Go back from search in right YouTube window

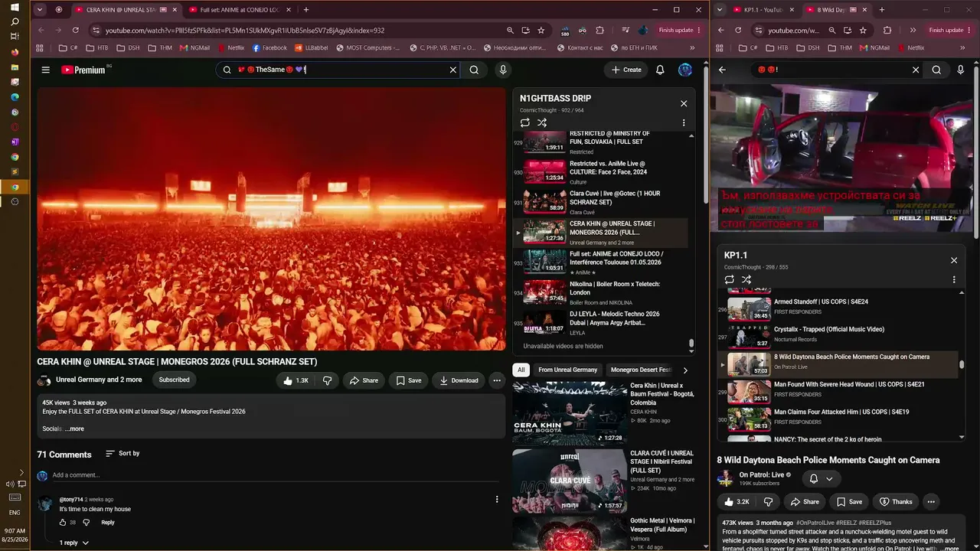(x=722, y=70)
